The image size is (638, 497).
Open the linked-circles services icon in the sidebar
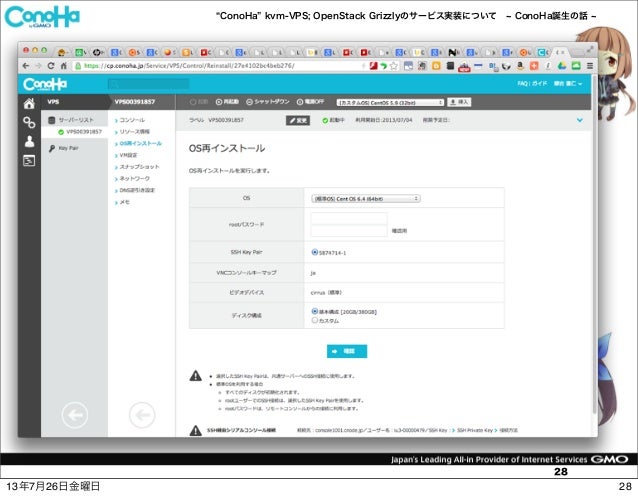29,122
